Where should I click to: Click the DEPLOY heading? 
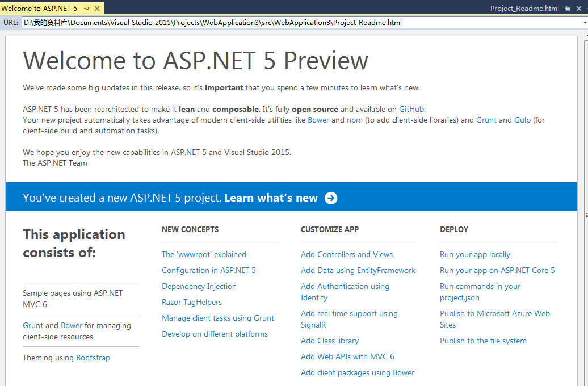[x=453, y=229]
